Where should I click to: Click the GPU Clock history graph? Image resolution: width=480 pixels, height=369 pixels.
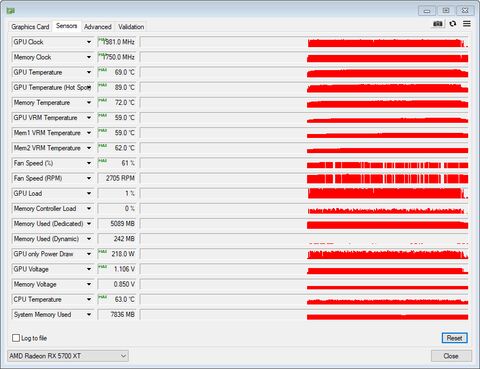coord(304,42)
